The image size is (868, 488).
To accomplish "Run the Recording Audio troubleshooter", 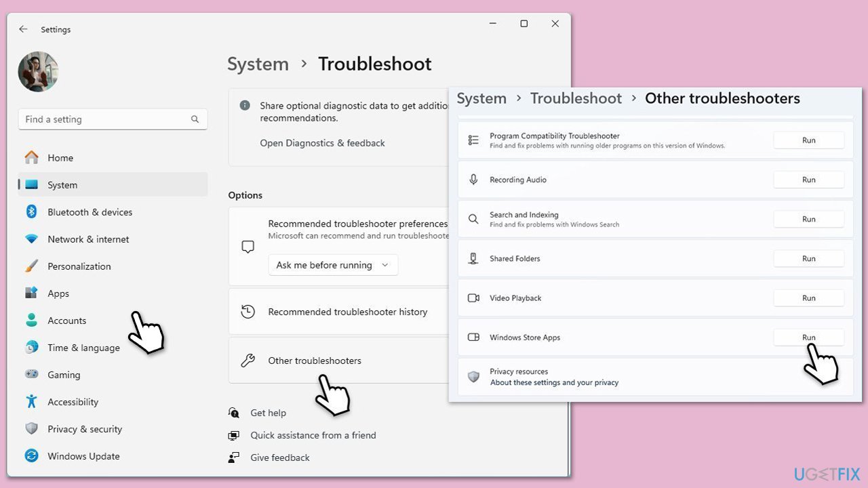I will click(809, 180).
